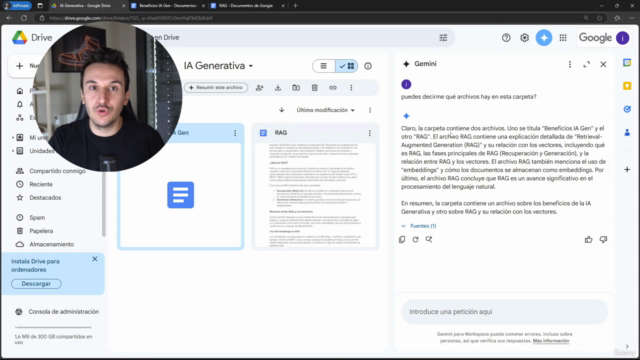Image resolution: width=640 pixels, height=360 pixels.
Task: Regenerate the Gemini response
Action: 416,240
